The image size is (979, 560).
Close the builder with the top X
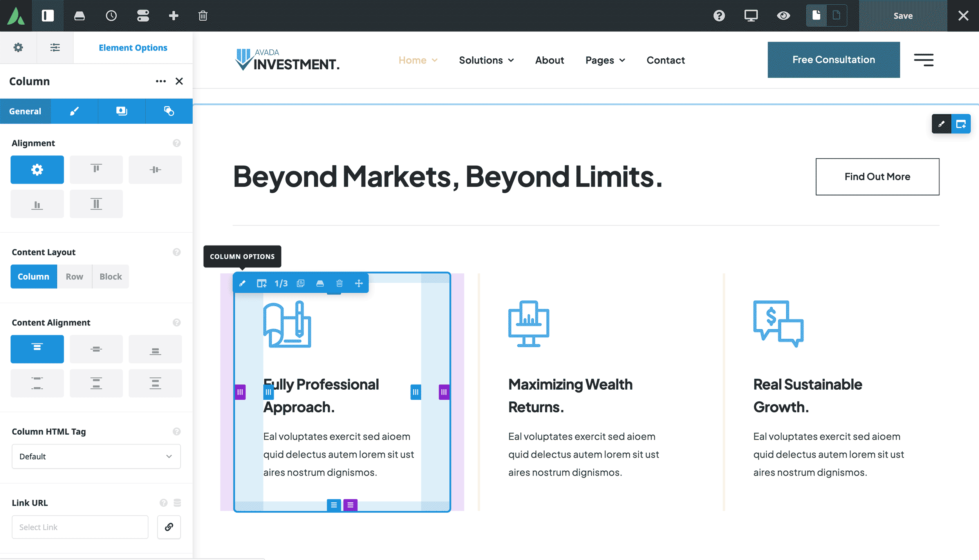963,16
